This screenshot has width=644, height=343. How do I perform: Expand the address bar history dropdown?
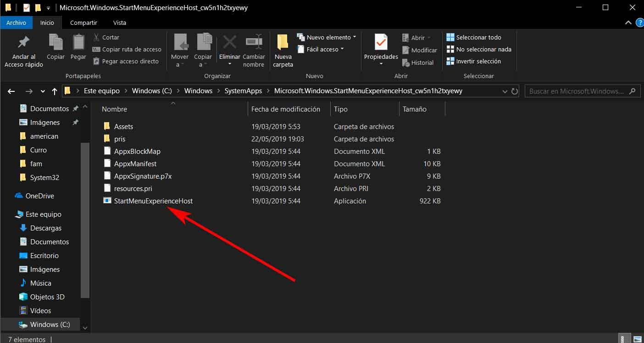click(504, 91)
